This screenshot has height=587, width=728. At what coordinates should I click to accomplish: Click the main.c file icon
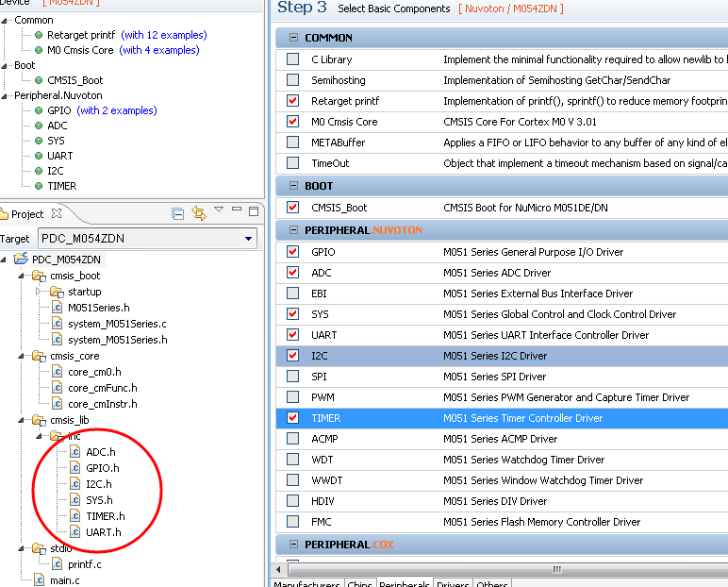[x=39, y=580]
